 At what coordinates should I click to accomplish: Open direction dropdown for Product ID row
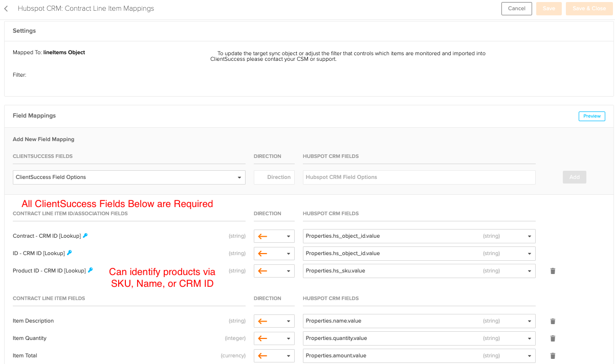pyautogui.click(x=274, y=271)
